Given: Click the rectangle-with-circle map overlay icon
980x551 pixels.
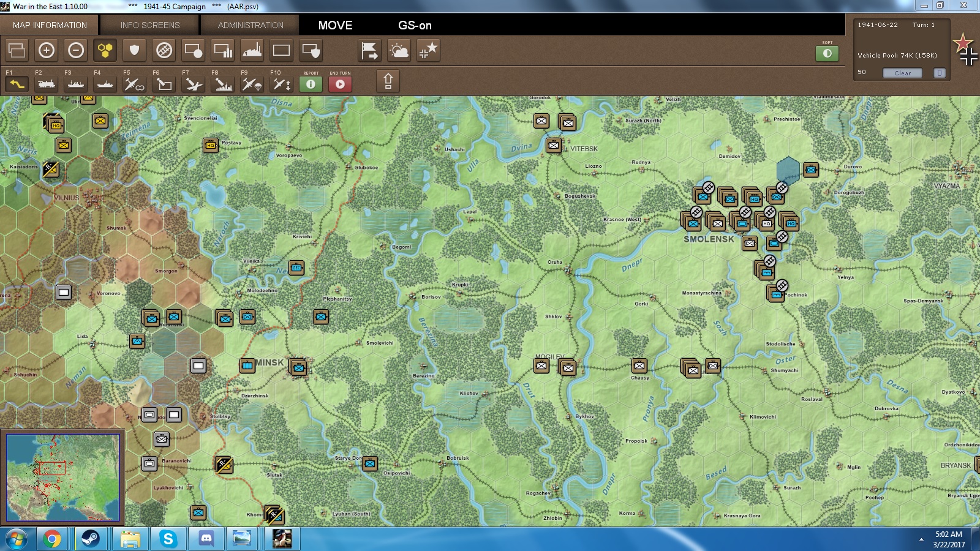Looking at the screenshot, I should click(194, 50).
